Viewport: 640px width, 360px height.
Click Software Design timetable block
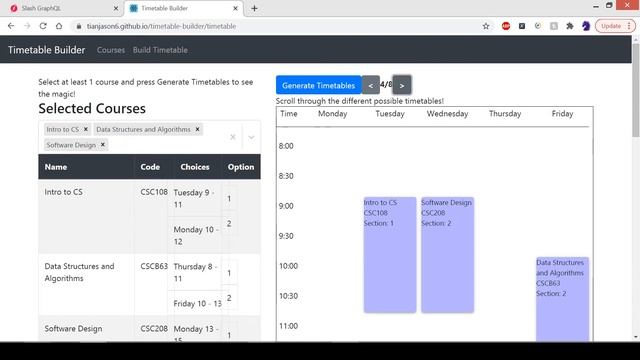click(447, 255)
